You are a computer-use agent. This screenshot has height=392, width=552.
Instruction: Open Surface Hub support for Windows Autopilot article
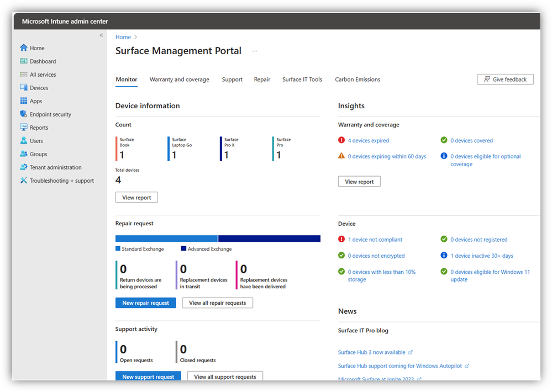tap(399, 366)
